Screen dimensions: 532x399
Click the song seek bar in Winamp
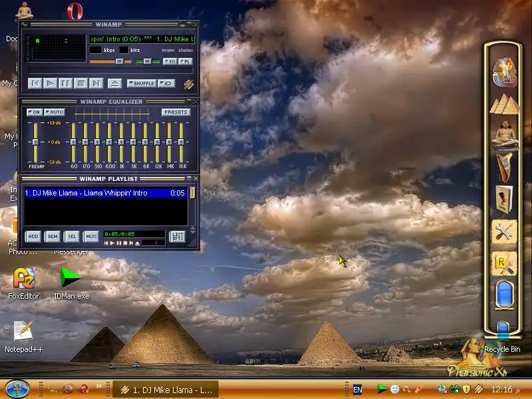click(x=110, y=70)
